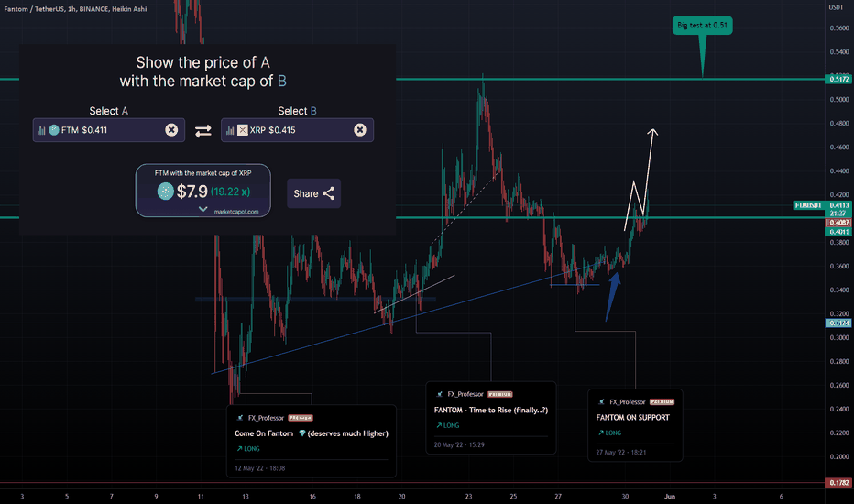The width and height of the screenshot is (854, 504).
Task: Click the '27 May '22 - 18:21' timestamp
Action: click(x=621, y=453)
